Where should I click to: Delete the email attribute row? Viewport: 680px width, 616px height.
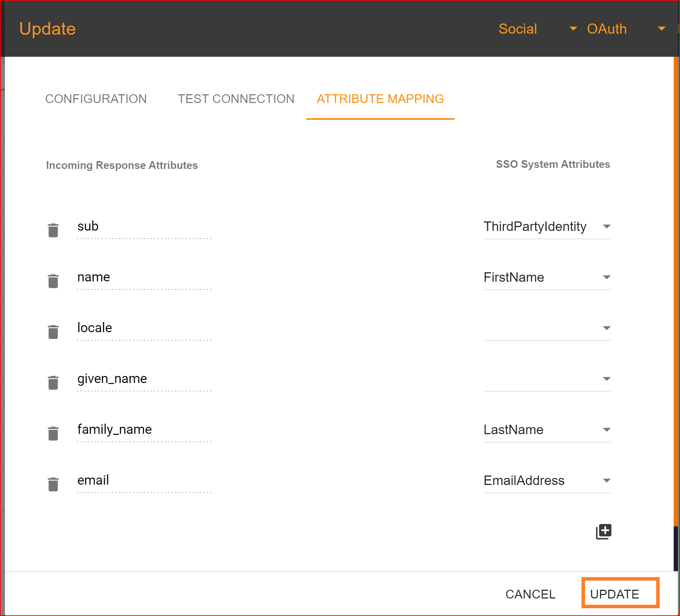[53, 484]
